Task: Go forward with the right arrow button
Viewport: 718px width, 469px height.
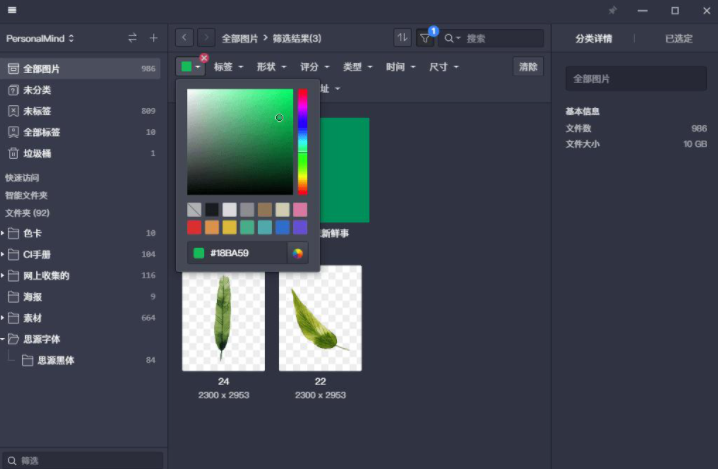Action: click(x=206, y=38)
